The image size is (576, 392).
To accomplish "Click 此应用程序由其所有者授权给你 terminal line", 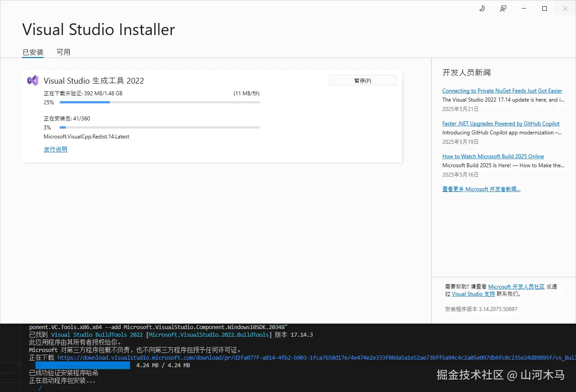I will (x=76, y=343).
